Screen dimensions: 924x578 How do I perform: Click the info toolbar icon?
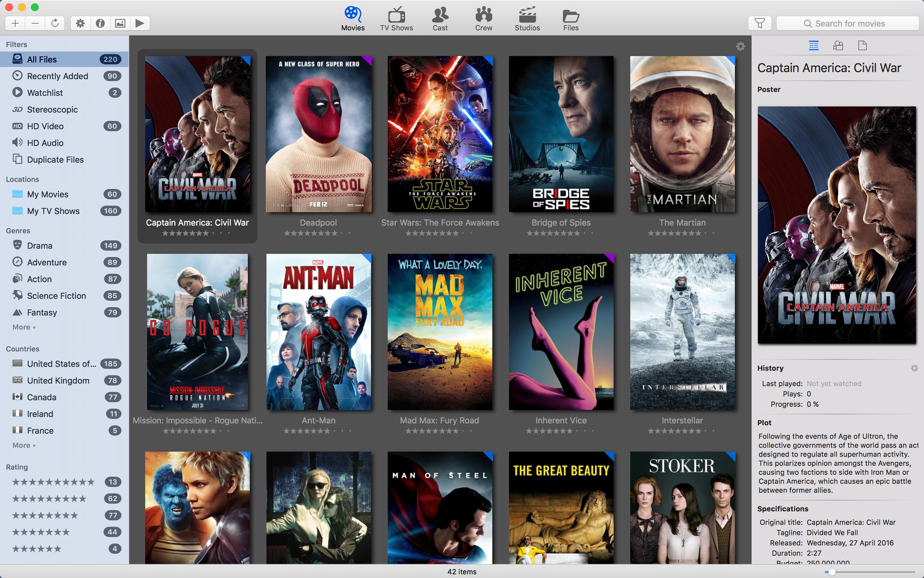click(100, 23)
